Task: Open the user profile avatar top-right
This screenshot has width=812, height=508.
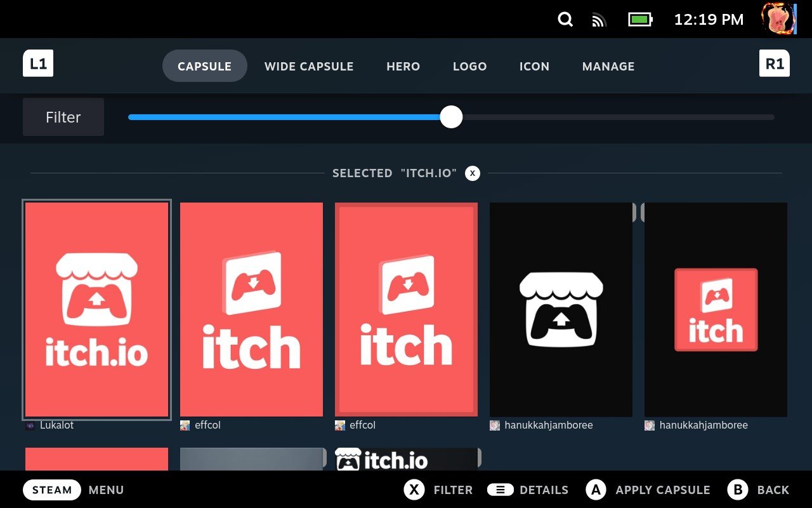Action: click(778, 19)
